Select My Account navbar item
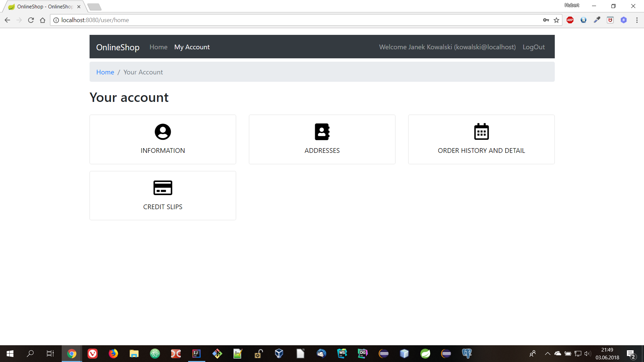This screenshot has height=362, width=644. 192,47
